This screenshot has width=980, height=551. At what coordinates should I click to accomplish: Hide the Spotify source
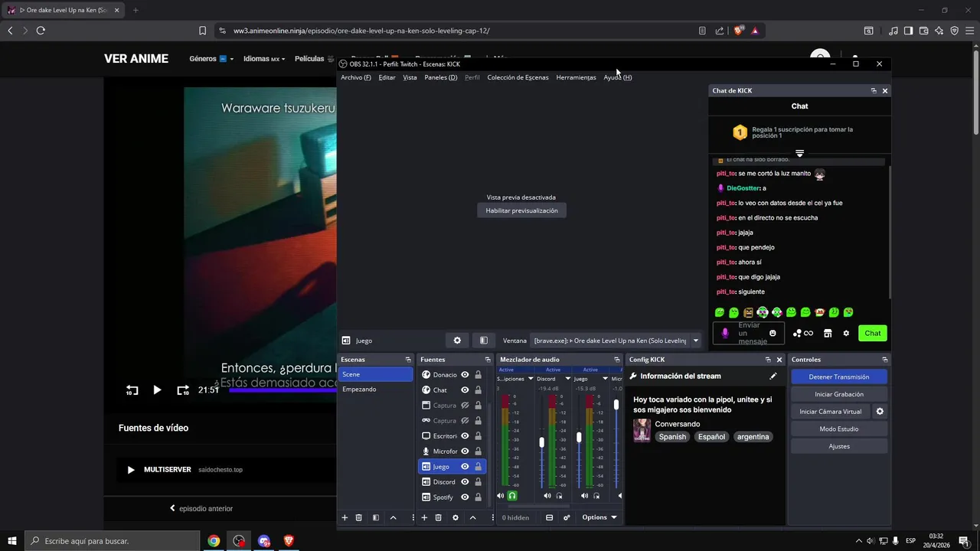coord(465,497)
